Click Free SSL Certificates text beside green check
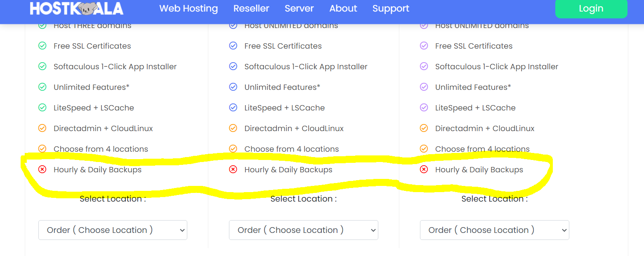The height and width of the screenshot is (256, 644). click(92, 46)
